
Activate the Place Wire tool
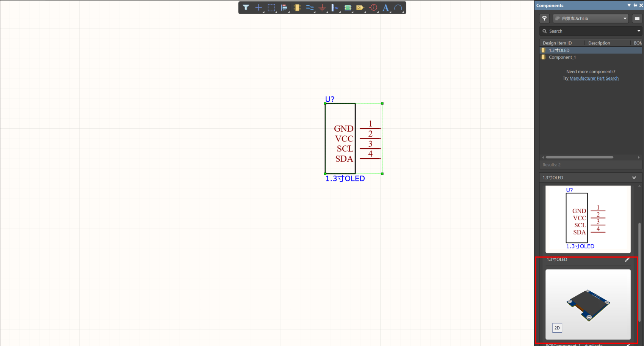tap(310, 8)
